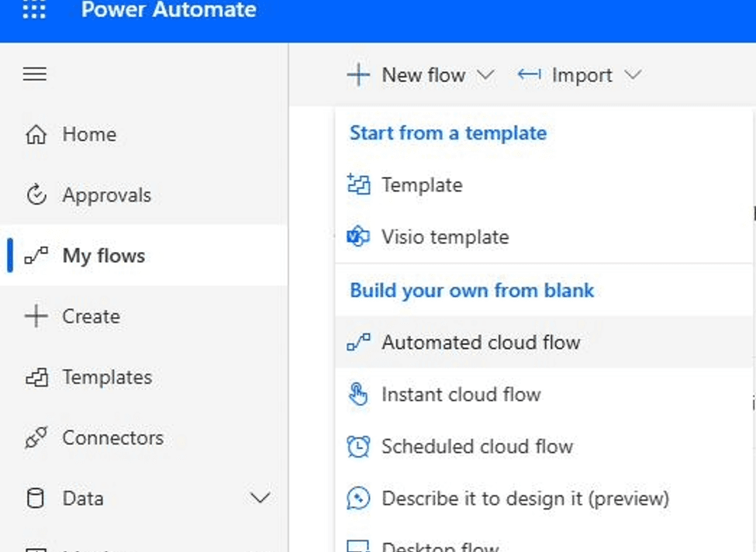Open Templates in the sidebar
This screenshot has height=552, width=756.
[143, 378]
